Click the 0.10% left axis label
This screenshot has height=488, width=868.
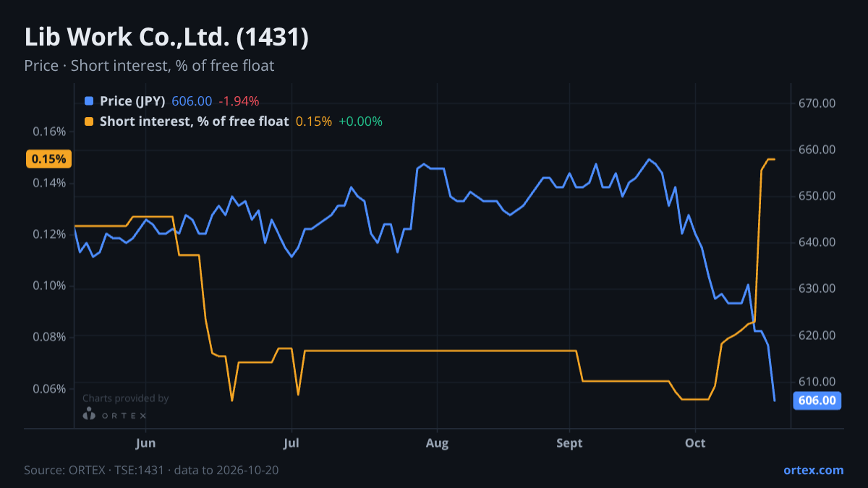coord(49,286)
